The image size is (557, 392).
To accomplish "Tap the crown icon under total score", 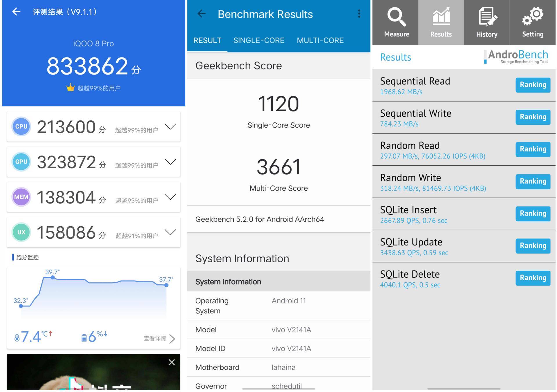I will (70, 87).
